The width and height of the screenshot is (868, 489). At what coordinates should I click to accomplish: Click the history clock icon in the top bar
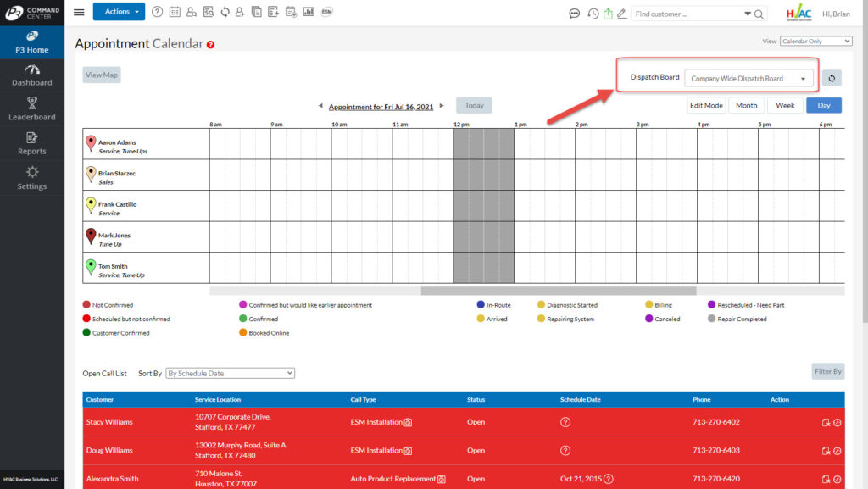click(x=593, y=14)
